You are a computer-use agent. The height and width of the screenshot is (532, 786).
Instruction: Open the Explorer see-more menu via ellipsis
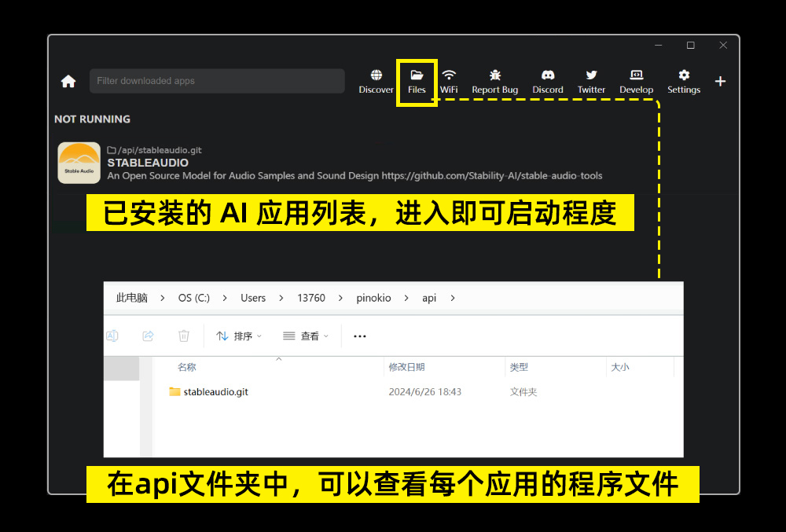(x=359, y=336)
